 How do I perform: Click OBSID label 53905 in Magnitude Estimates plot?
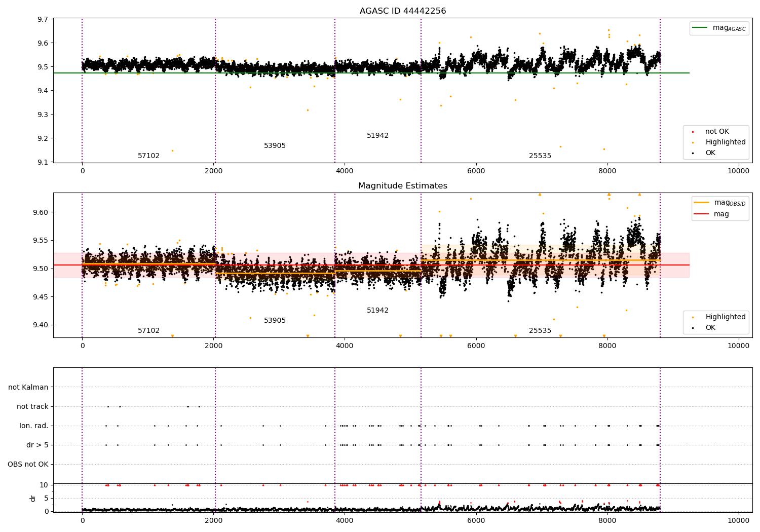(x=275, y=321)
